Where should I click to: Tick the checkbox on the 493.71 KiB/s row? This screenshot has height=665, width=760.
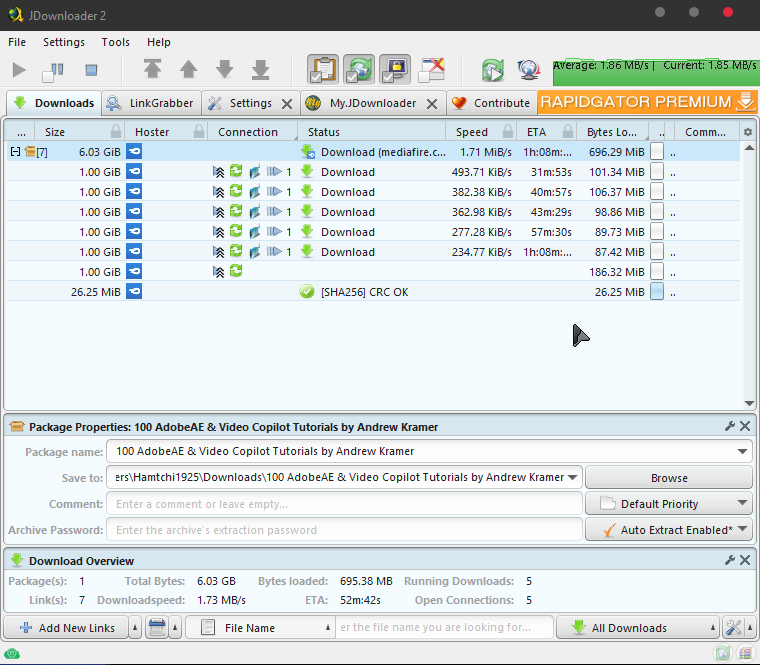coord(657,172)
